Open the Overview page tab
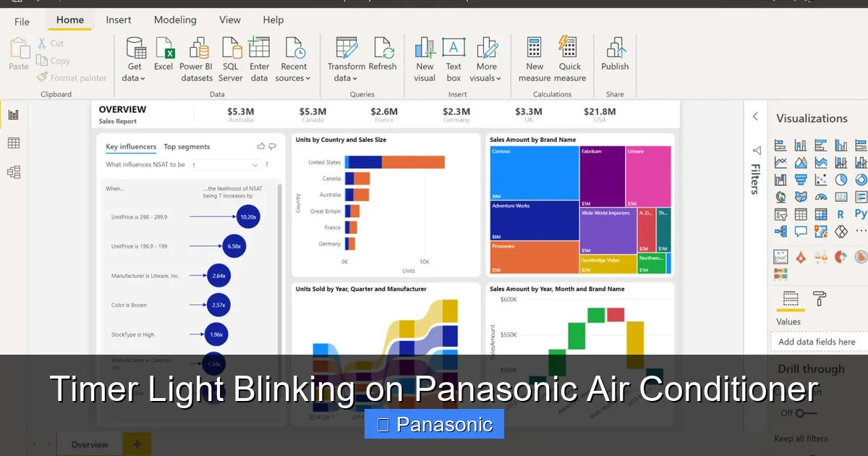The height and width of the screenshot is (456, 868). [90, 444]
